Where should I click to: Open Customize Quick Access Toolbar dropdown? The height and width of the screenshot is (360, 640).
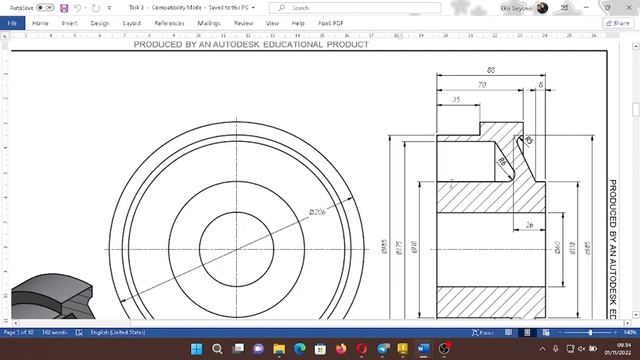point(109,8)
